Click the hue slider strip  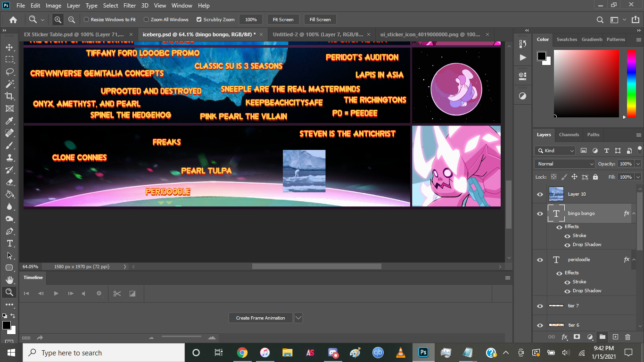(632, 83)
